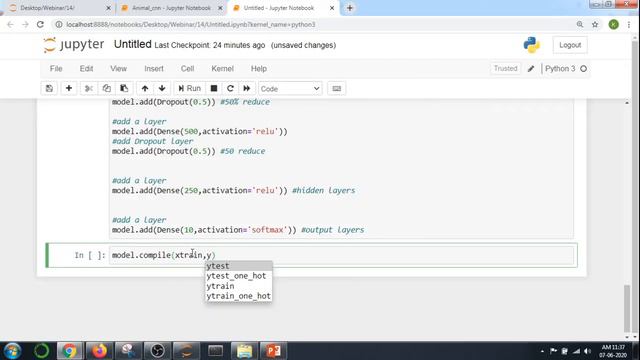Select ytrain_one_hot autocomplete suggestion
Screen dimensions: 640x360
point(238,296)
